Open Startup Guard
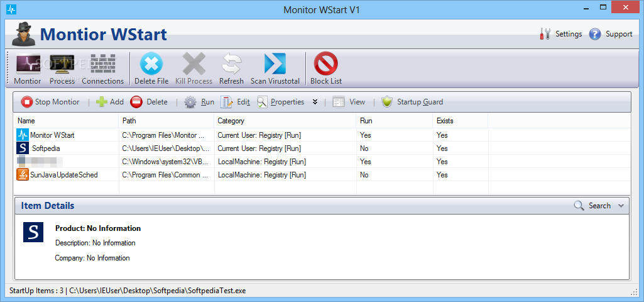 tap(412, 102)
